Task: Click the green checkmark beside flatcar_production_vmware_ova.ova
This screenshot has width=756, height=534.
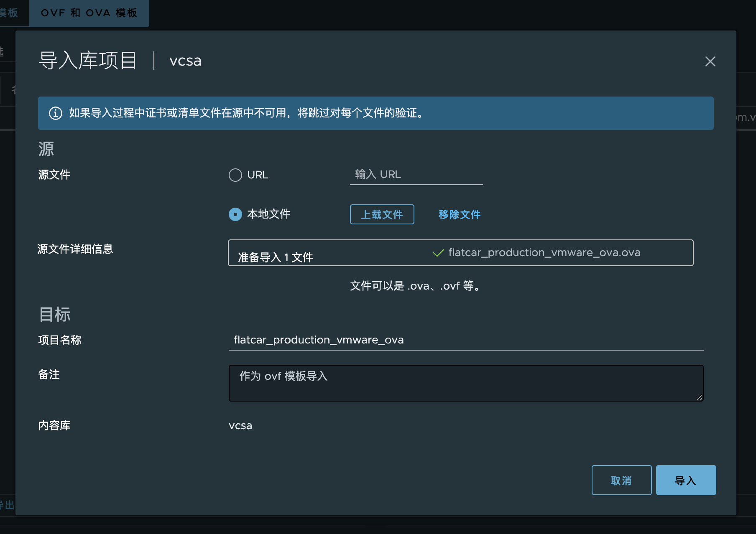Action: coord(438,253)
